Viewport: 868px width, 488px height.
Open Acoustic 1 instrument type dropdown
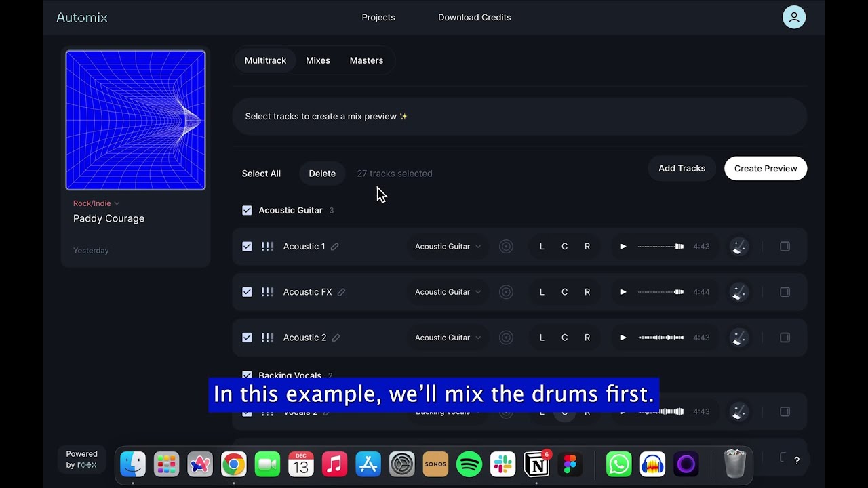[448, 247]
